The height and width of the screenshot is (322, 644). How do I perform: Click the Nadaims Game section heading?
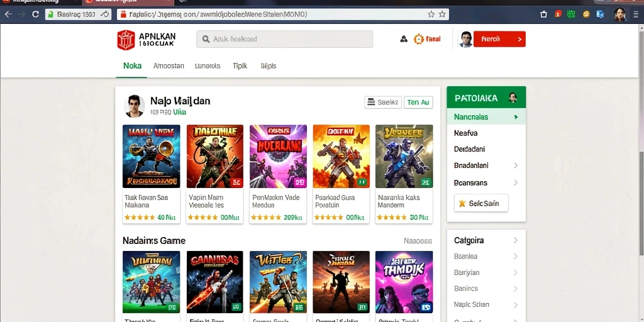pyautogui.click(x=154, y=241)
